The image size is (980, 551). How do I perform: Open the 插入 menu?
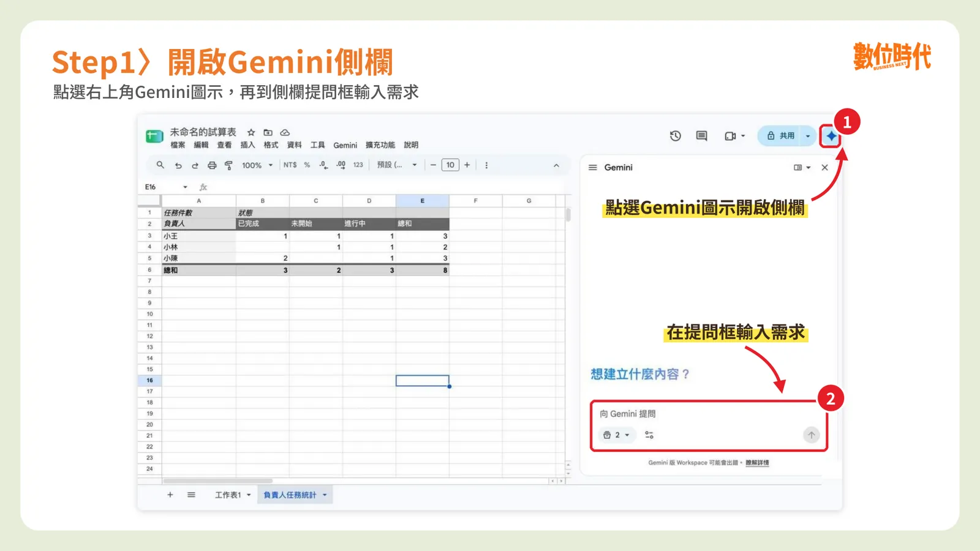(x=247, y=145)
